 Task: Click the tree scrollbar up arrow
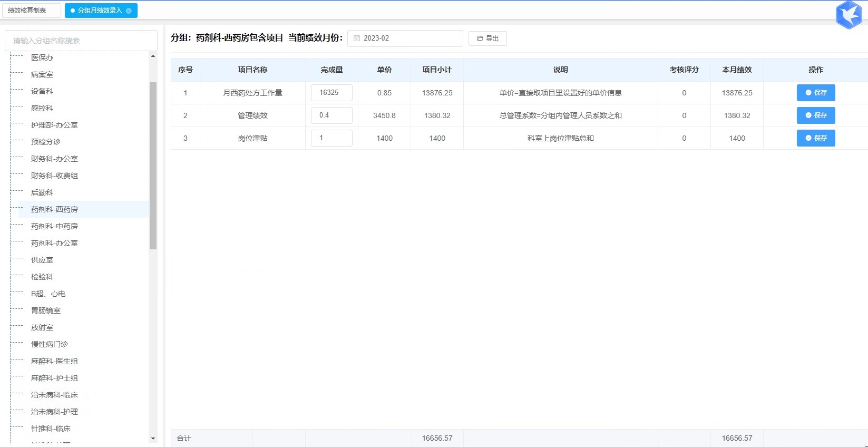pyautogui.click(x=153, y=56)
